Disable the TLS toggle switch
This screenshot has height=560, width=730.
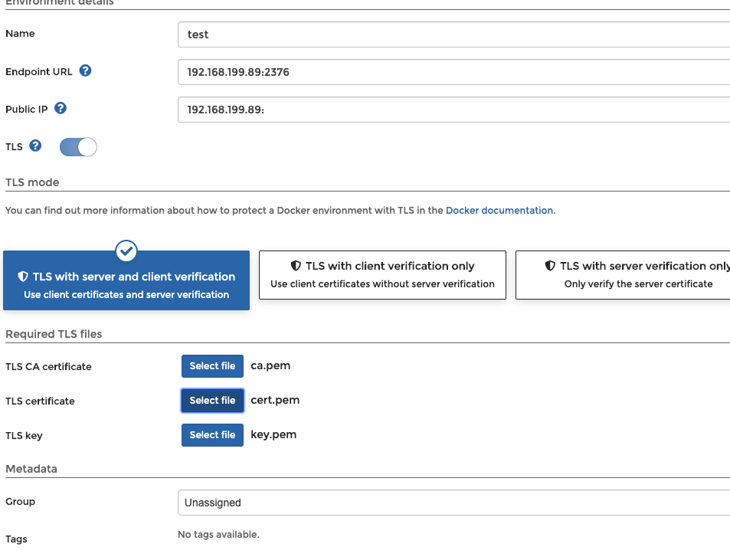78,146
